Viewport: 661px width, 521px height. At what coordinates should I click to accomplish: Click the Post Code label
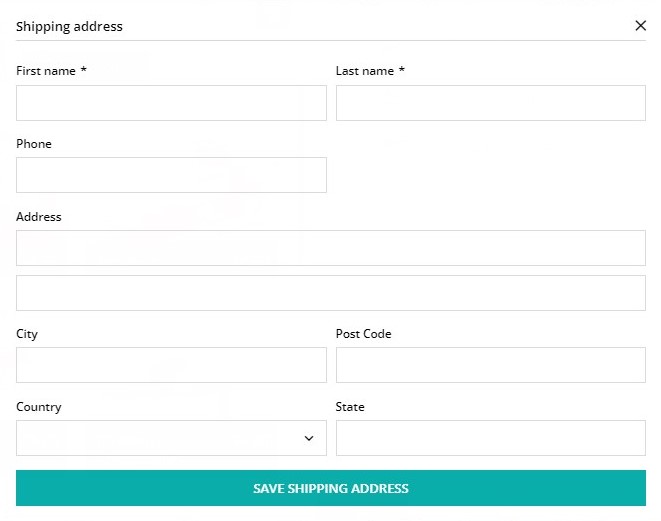[363, 334]
